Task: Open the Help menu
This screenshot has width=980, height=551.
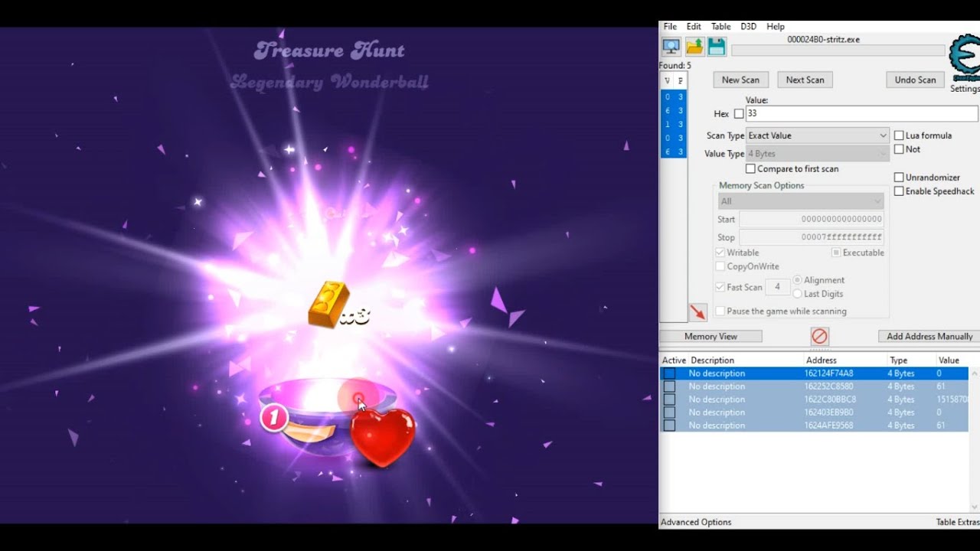Action: pos(776,26)
